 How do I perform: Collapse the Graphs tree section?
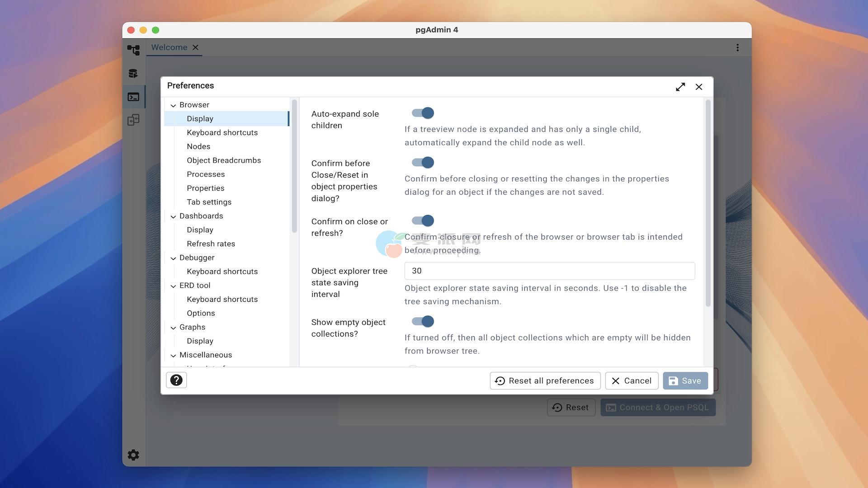point(173,328)
